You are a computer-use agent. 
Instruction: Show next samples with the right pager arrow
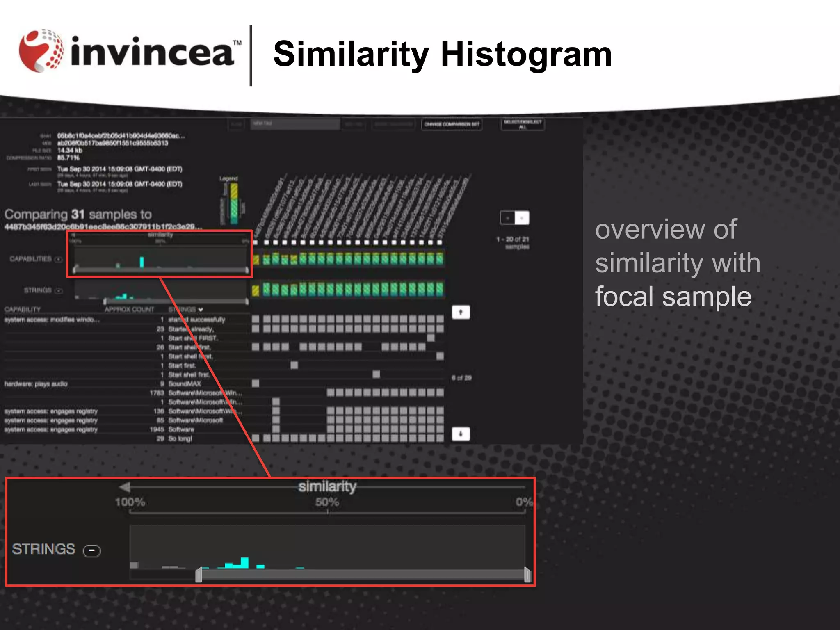[x=522, y=218]
